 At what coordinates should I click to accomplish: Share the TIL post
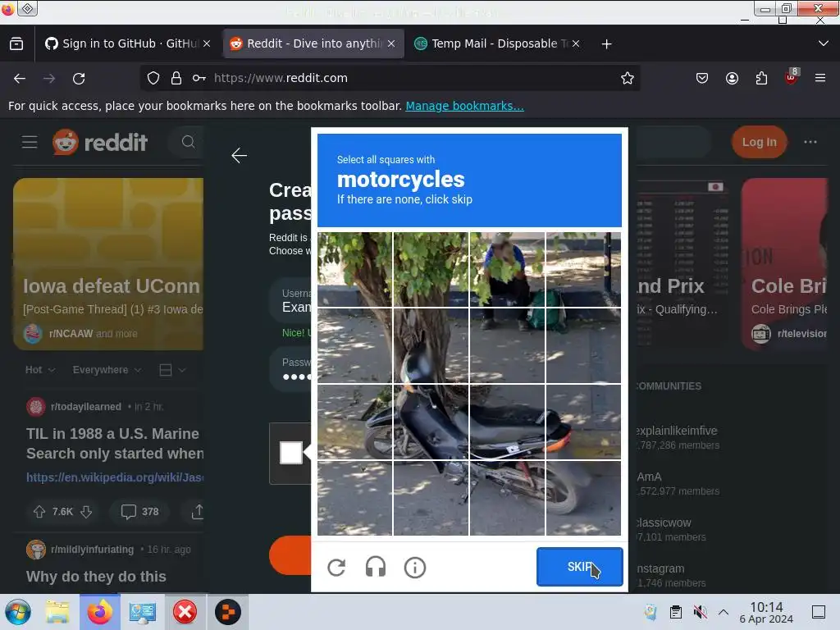tap(197, 512)
